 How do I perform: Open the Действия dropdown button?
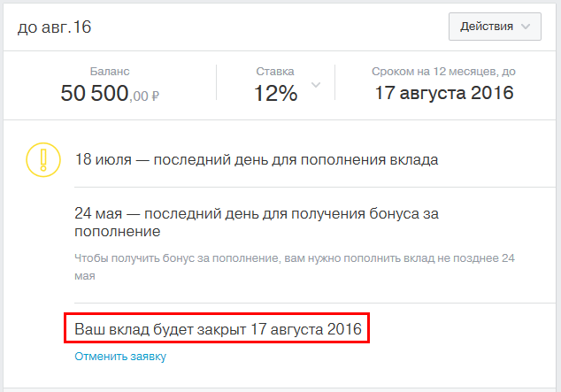495,27
